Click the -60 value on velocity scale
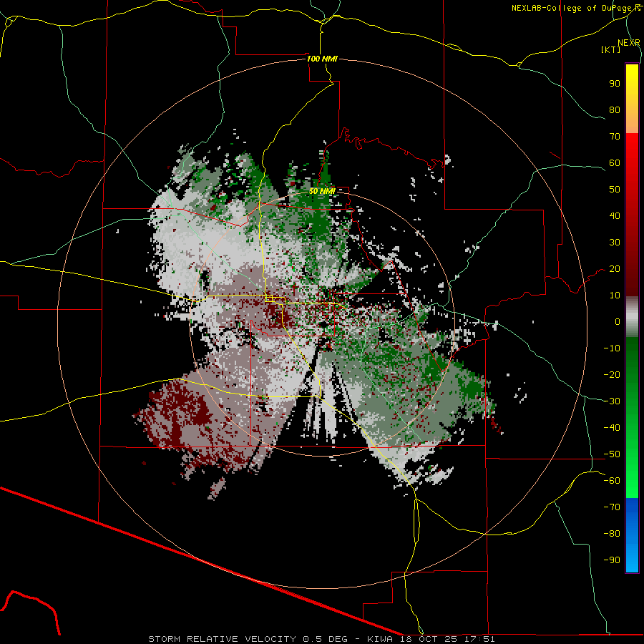 (612, 481)
